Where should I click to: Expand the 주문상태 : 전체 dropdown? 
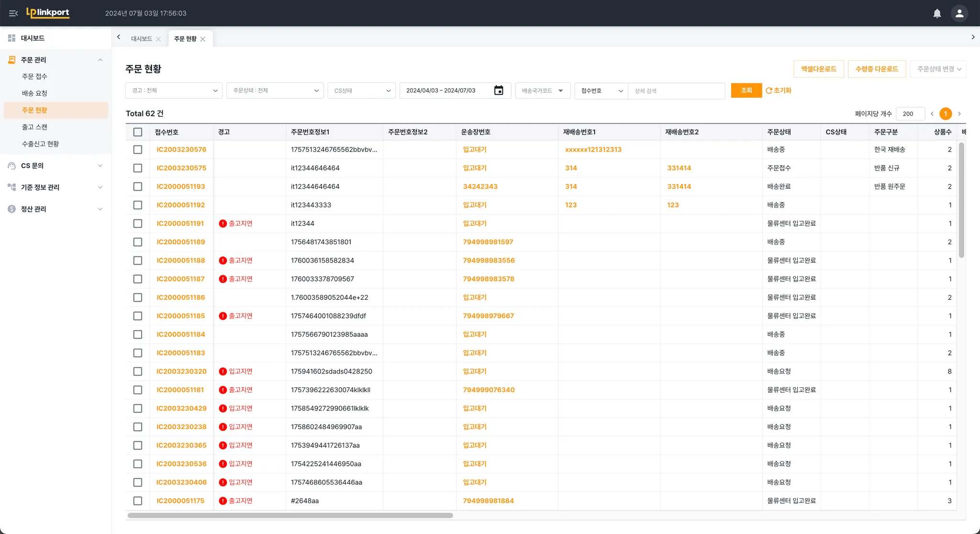coord(275,91)
